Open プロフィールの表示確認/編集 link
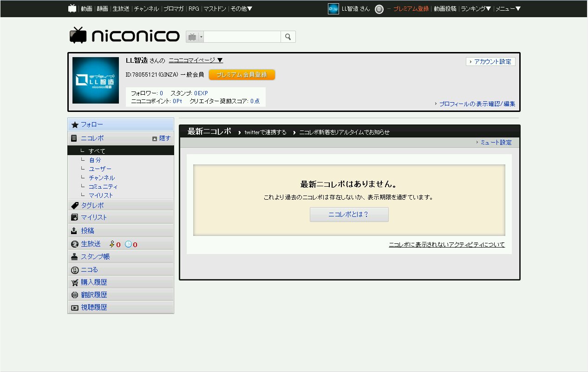The width and height of the screenshot is (588, 372). 477,104
